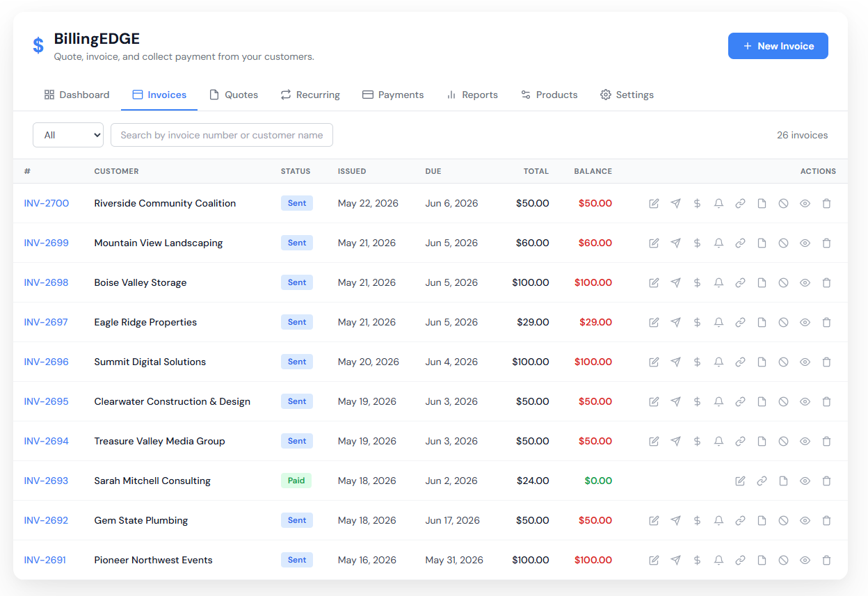
Task: Open document icon for Eagle Ridge Properties
Action: pos(762,323)
